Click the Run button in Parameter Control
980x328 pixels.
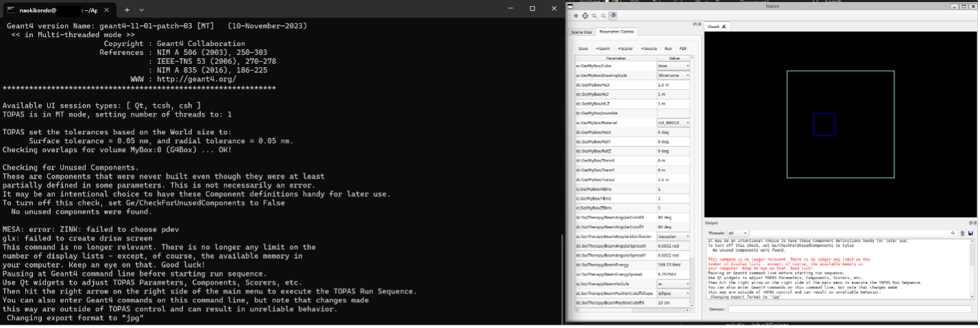[668, 49]
